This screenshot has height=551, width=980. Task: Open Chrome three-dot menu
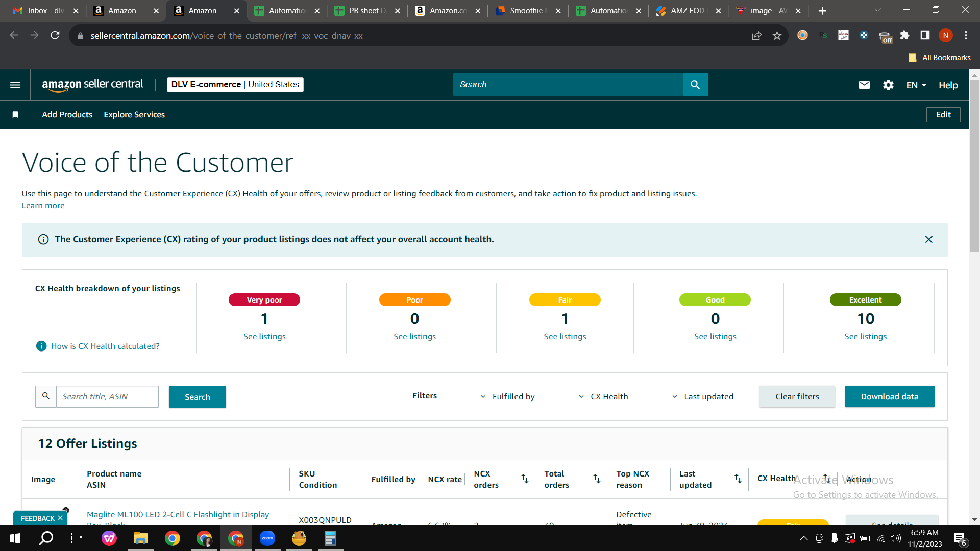point(966,35)
